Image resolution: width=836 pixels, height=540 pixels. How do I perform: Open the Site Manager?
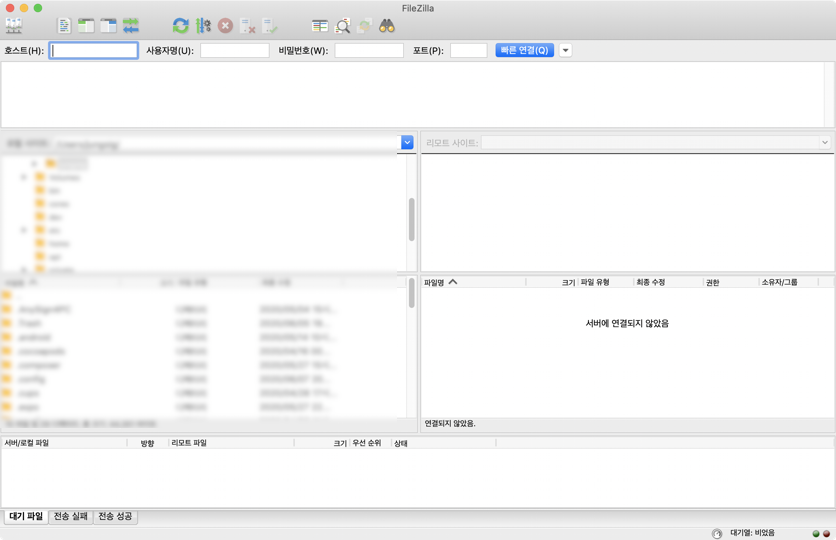[14, 26]
